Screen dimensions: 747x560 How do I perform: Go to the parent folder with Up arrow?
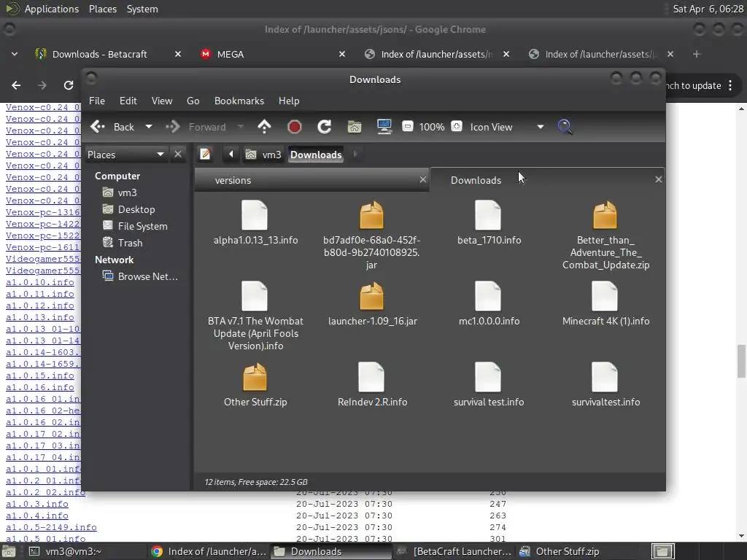tap(264, 127)
